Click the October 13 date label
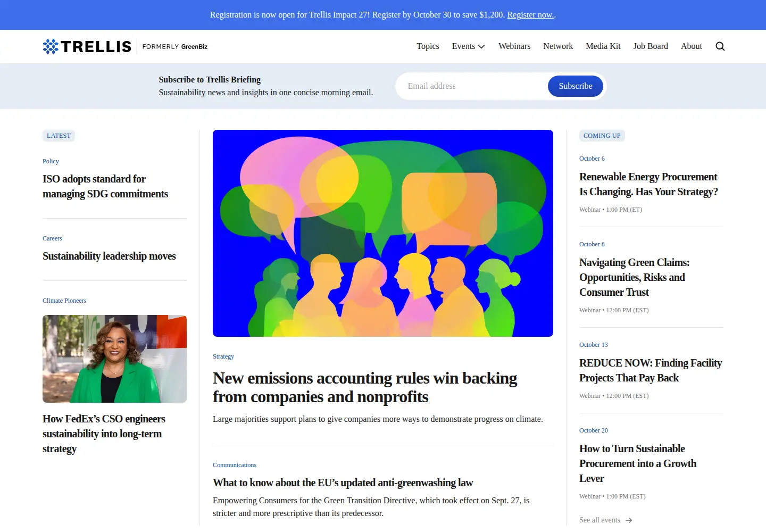Screen dimensions: 766x532 click(x=594, y=345)
